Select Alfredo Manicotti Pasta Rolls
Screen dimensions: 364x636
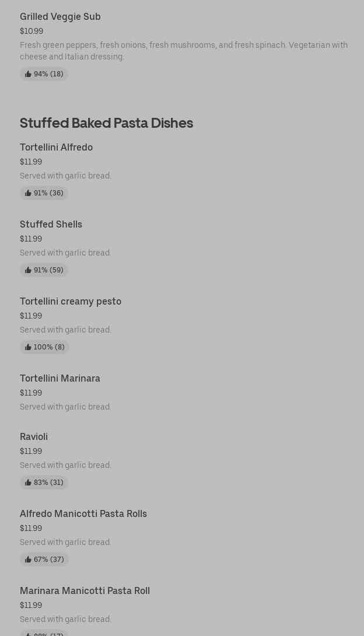point(83,514)
